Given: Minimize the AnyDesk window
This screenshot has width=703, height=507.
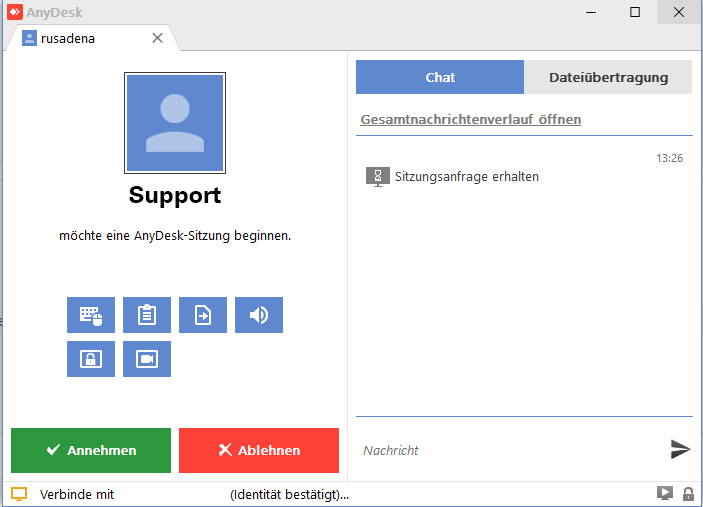Looking at the screenshot, I should click(591, 12).
